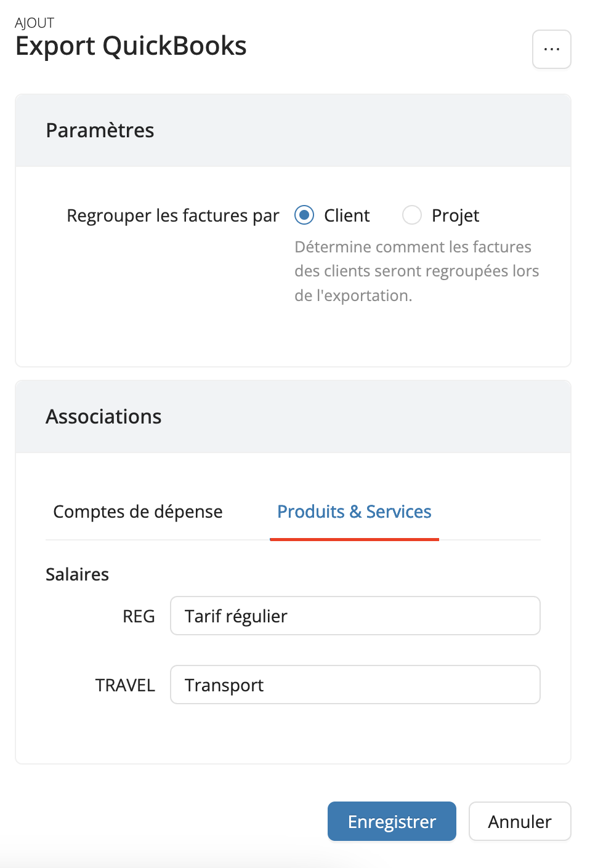The width and height of the screenshot is (590, 868).
Task: Click the "Client" option label text
Action: pyautogui.click(x=347, y=215)
